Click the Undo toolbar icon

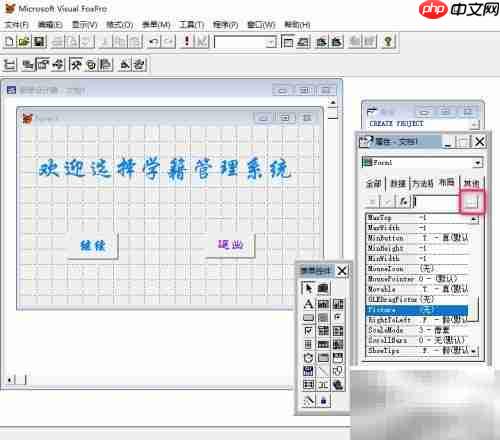tap(154, 42)
